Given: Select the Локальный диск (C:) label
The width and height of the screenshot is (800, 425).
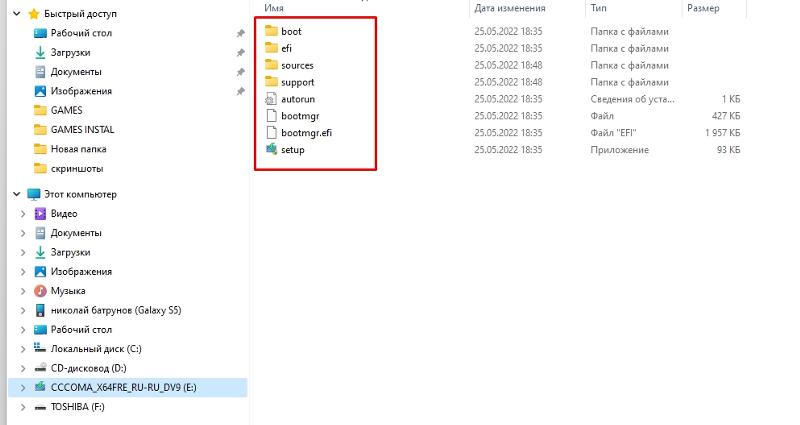Looking at the screenshot, I should click(96, 349).
